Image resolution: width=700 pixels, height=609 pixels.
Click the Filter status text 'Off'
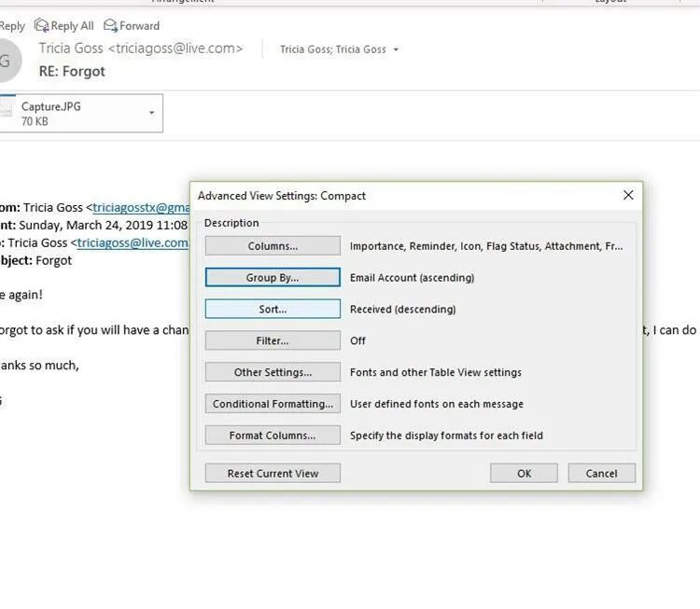click(357, 340)
